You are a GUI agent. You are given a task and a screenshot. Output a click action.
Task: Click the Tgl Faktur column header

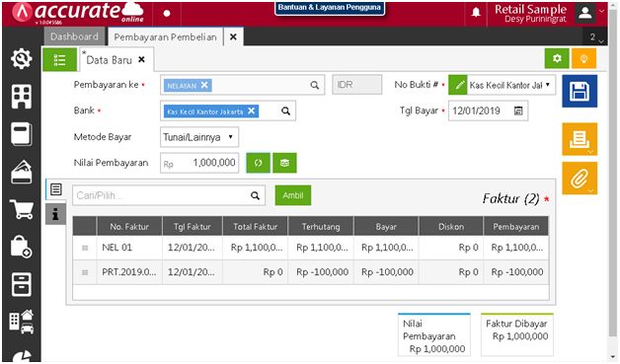(x=193, y=227)
